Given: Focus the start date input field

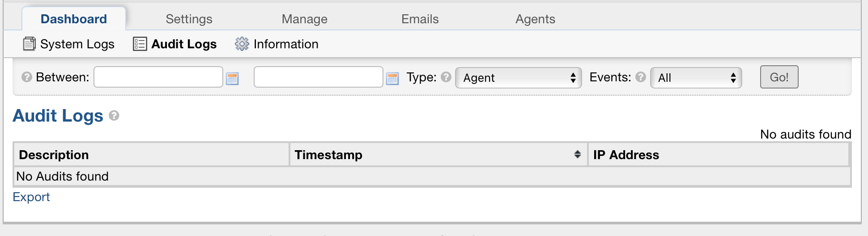Looking at the screenshot, I should click(x=158, y=77).
